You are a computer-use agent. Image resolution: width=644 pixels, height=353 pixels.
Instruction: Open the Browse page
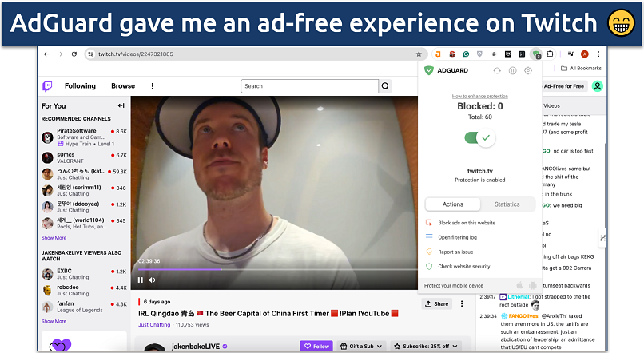(x=123, y=86)
